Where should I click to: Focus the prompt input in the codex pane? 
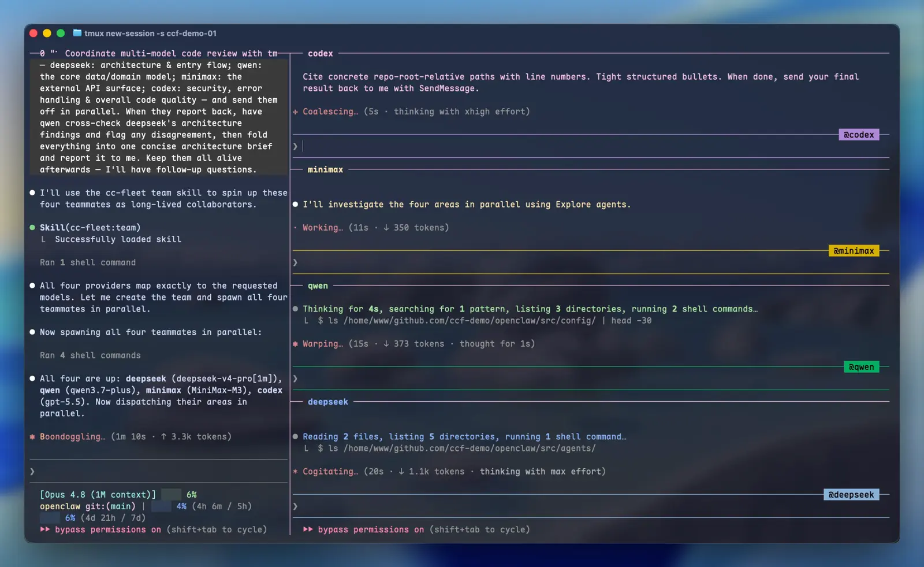pos(591,146)
